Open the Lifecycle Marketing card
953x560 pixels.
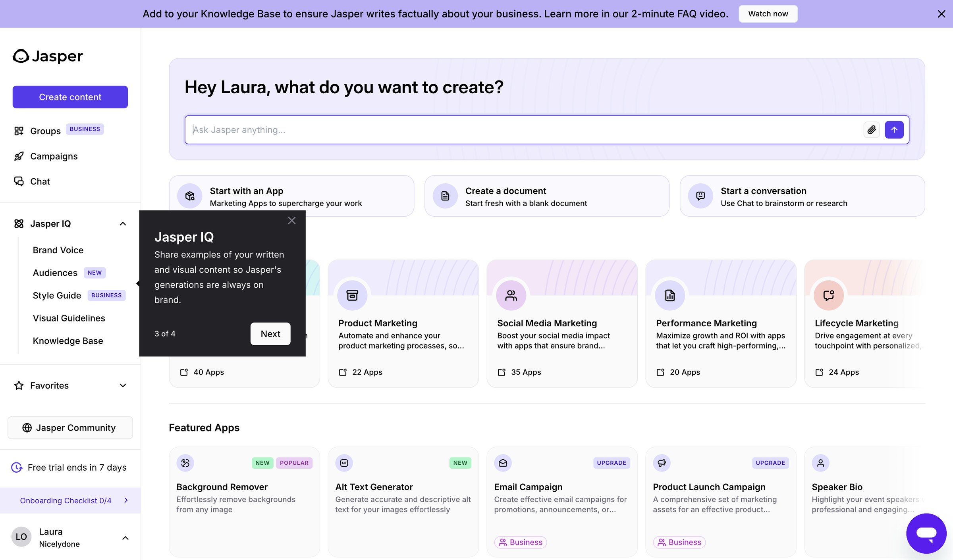pyautogui.click(x=864, y=324)
